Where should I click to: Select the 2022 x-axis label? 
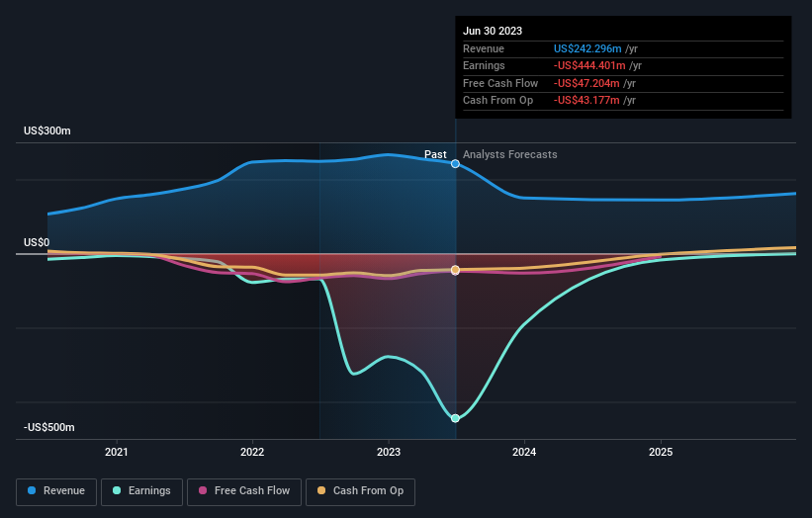tap(252, 452)
